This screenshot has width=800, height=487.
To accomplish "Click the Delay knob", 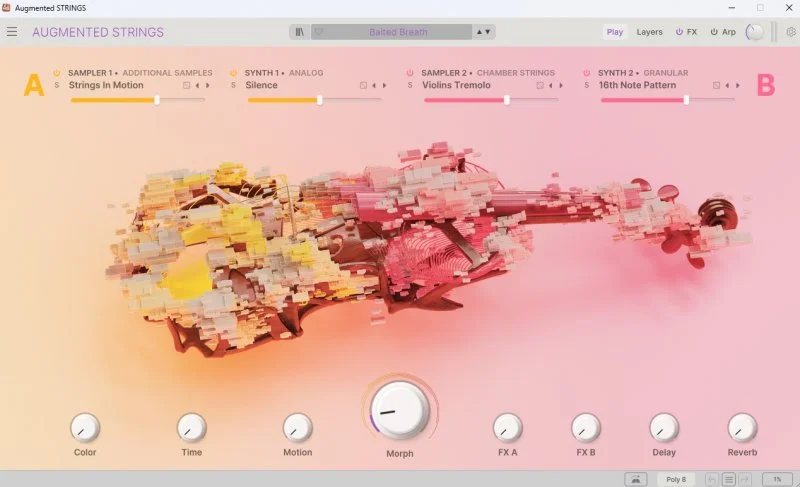I will pos(664,427).
